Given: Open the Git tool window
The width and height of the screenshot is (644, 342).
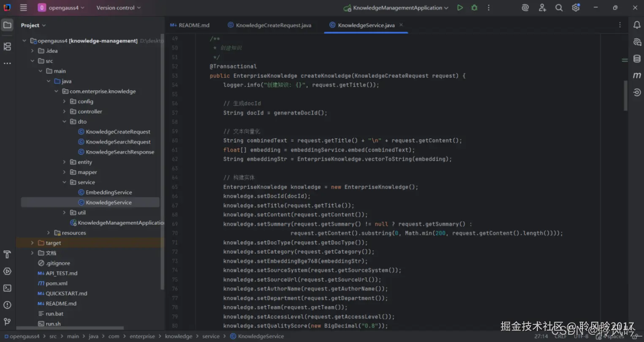Looking at the screenshot, I should [7, 322].
